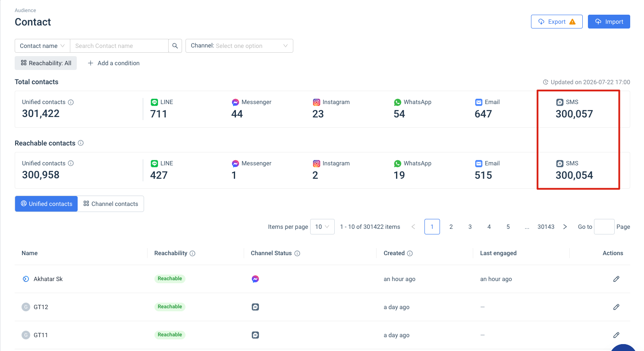This screenshot has width=644, height=351.
Task: Click info icon beside Total Unified contacts
Action: (x=71, y=102)
